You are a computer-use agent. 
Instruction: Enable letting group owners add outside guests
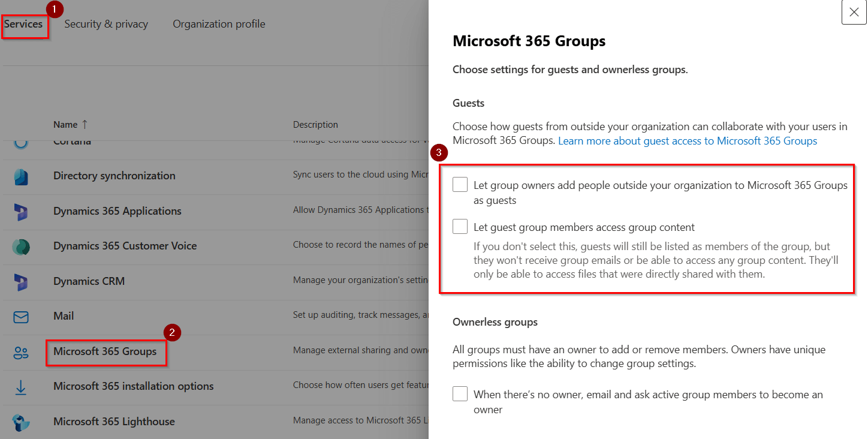click(x=460, y=185)
